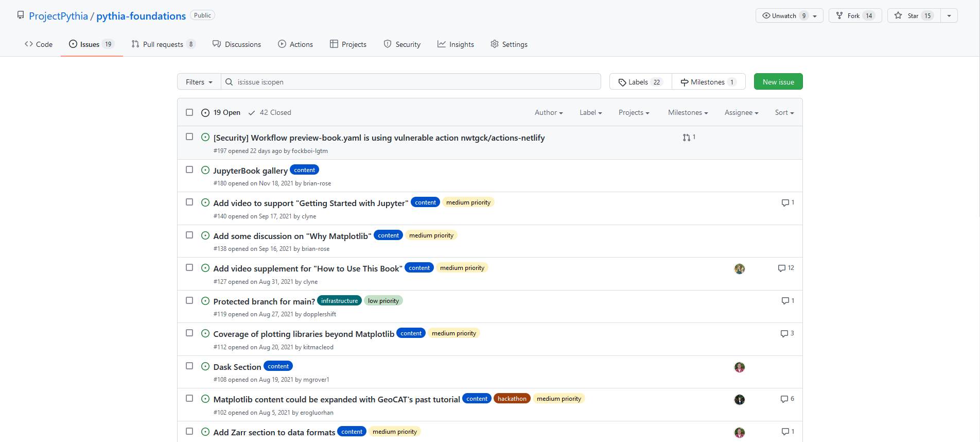Open comments icon on Protected branch issue
The height and width of the screenshot is (442, 980).
coord(785,301)
